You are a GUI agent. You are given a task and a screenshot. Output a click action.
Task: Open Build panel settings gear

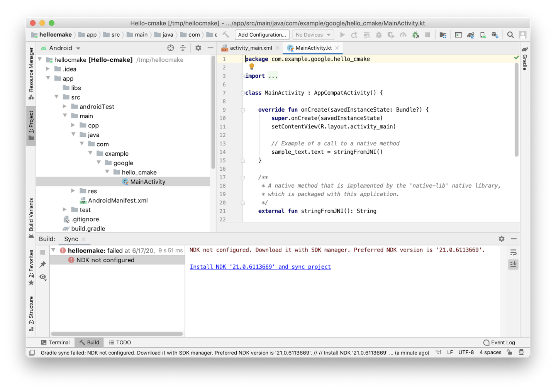pyautogui.click(x=501, y=239)
